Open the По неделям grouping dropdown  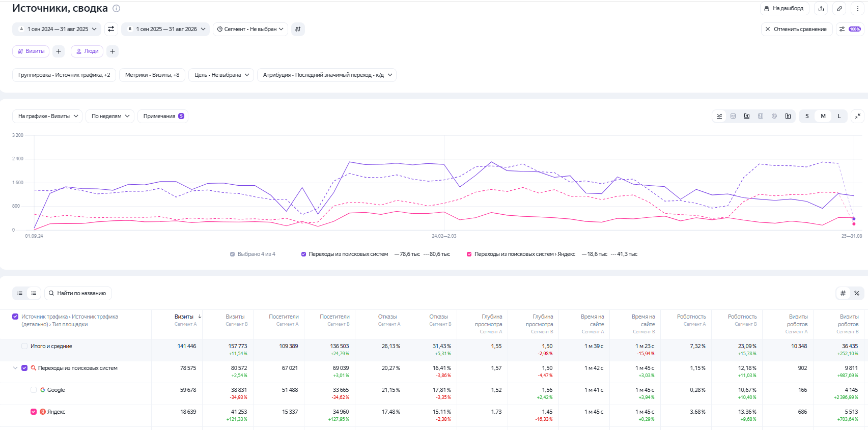(x=110, y=116)
